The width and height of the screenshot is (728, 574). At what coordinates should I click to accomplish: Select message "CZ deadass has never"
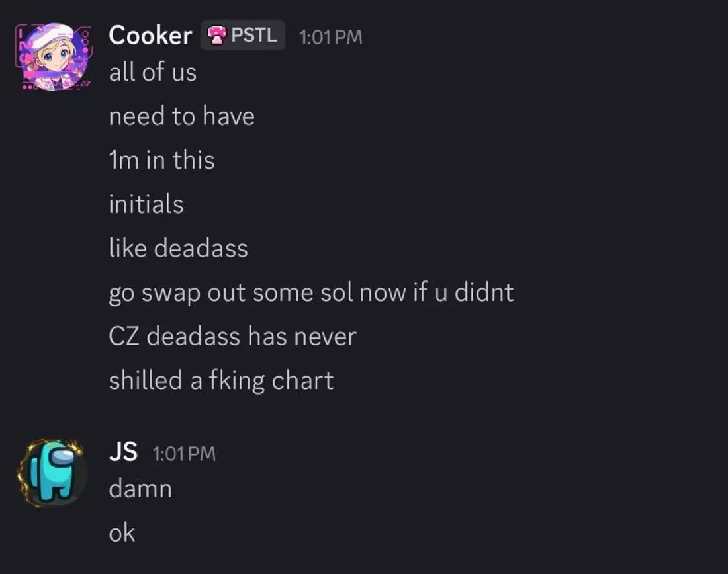click(232, 336)
